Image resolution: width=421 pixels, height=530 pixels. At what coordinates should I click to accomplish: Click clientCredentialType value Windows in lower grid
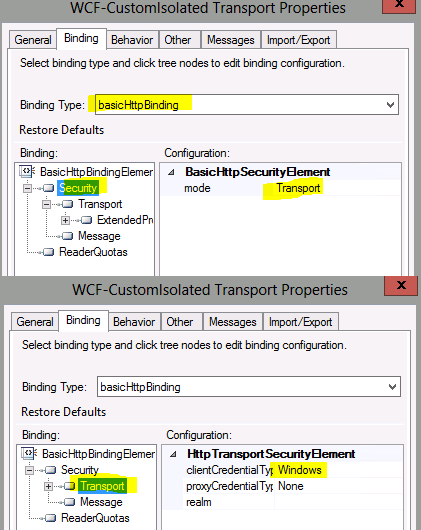point(300,470)
